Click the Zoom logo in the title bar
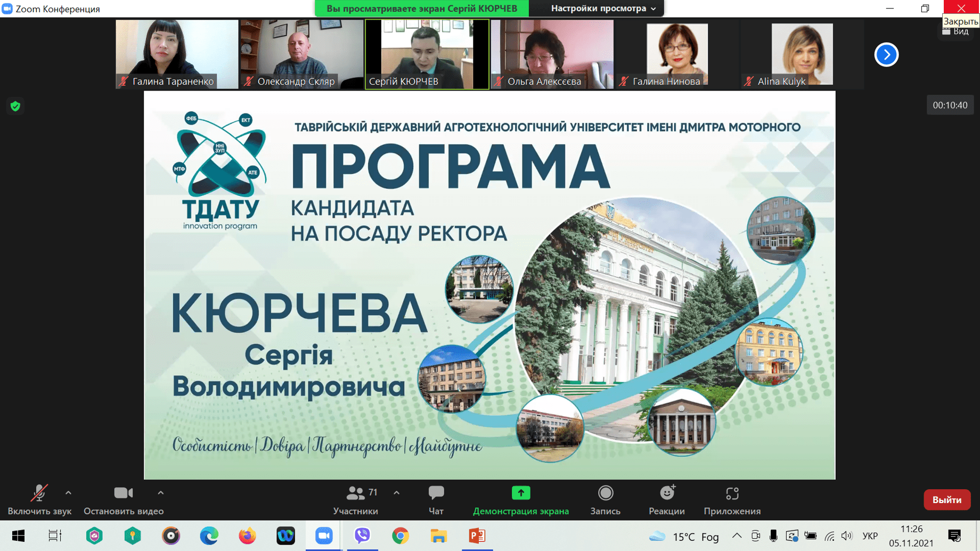Viewport: 980px width, 551px height. point(7,9)
